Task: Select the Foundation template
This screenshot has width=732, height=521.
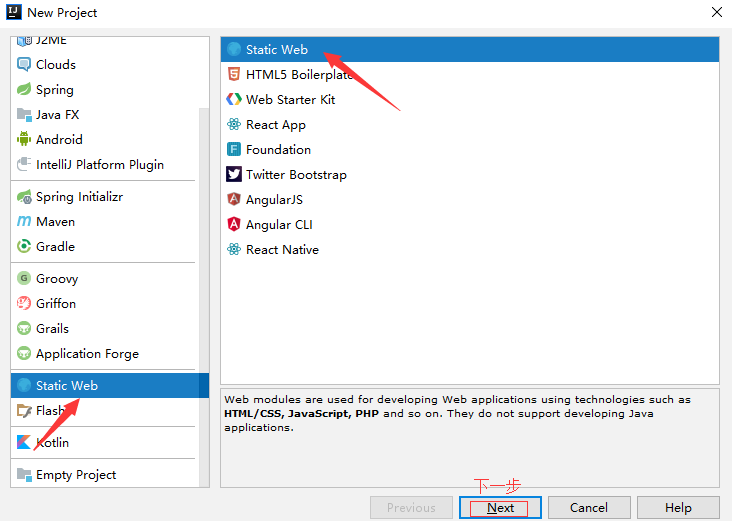Action: click(x=470, y=149)
